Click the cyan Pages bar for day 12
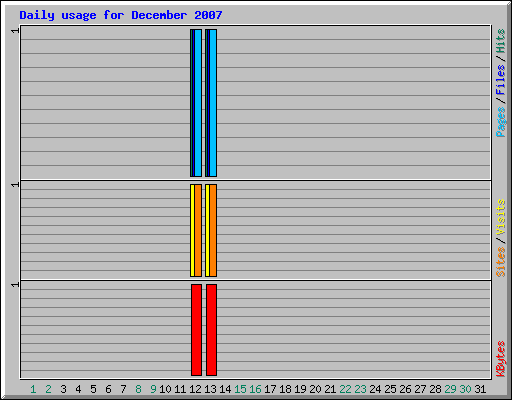 (x=198, y=103)
